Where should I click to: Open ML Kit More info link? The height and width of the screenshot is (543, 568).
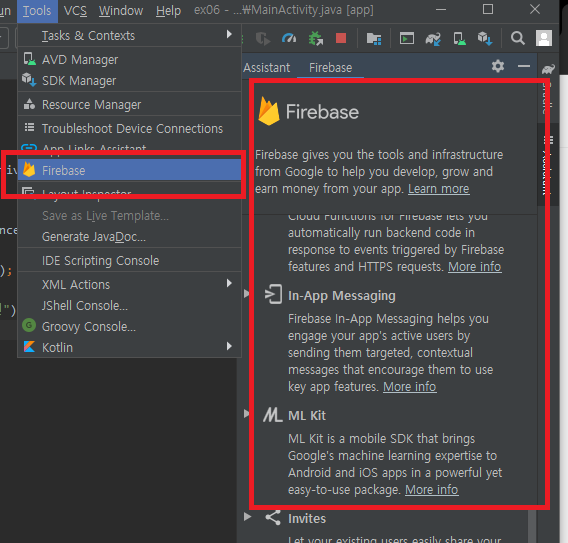pyautogui.click(x=431, y=489)
